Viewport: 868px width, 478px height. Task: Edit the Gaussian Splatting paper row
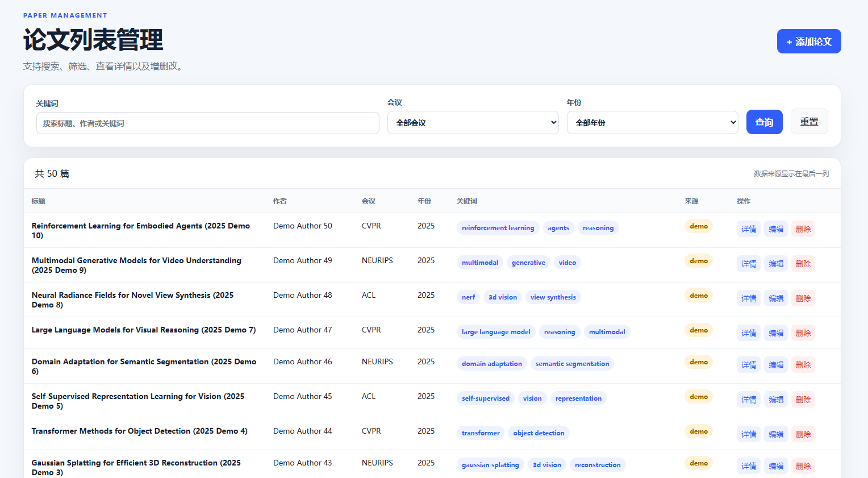click(776, 466)
